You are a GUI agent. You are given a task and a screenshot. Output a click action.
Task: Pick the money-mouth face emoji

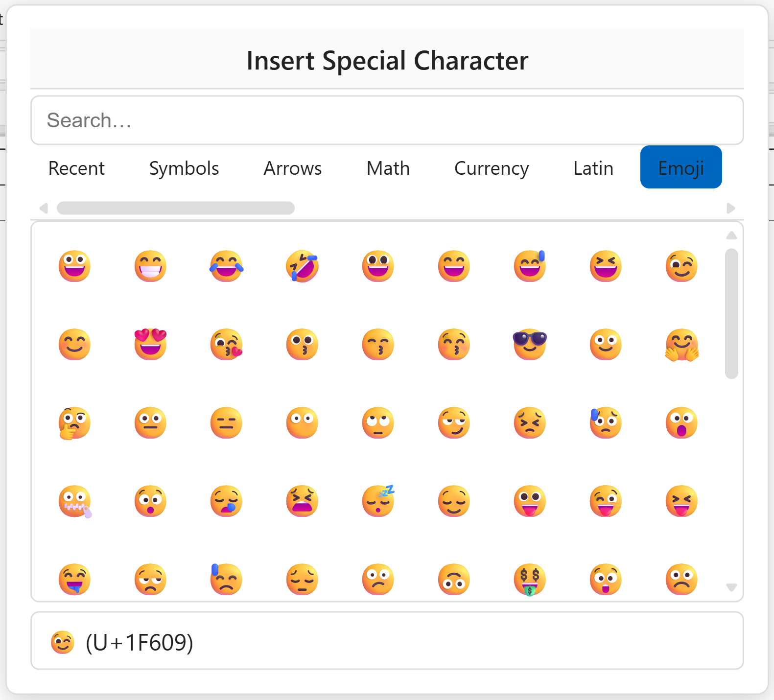click(530, 579)
